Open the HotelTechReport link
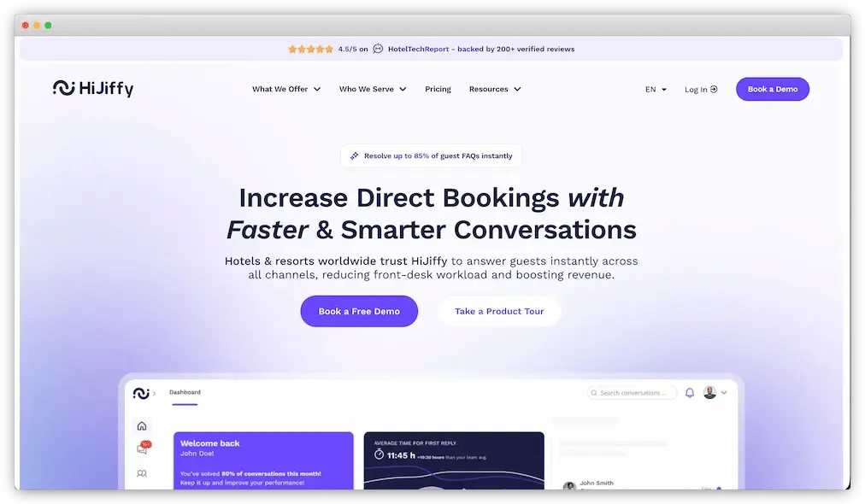The width and height of the screenshot is (865, 504). coord(418,49)
